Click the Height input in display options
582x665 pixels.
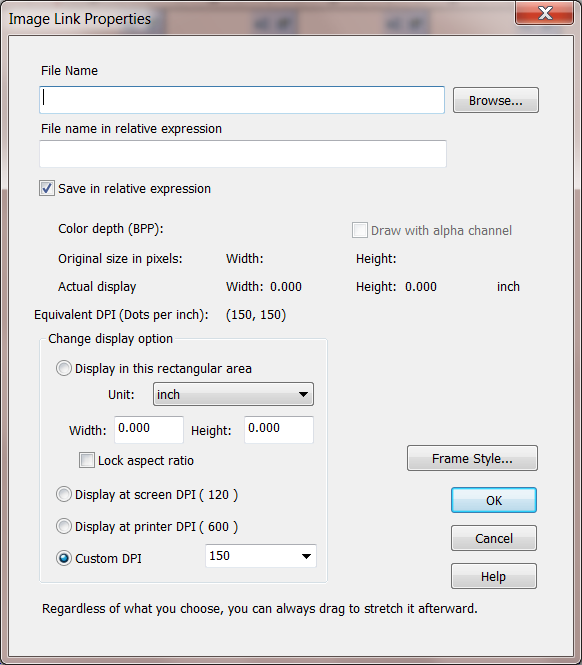[279, 430]
